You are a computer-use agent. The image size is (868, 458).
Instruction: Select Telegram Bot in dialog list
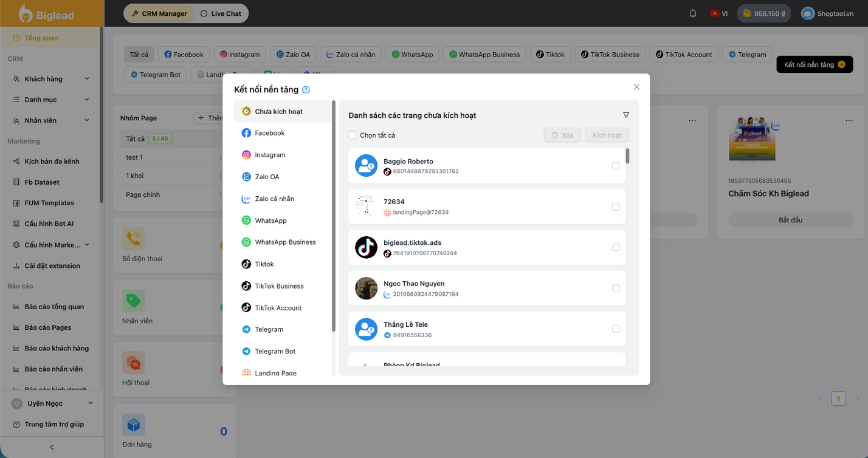pos(283,351)
